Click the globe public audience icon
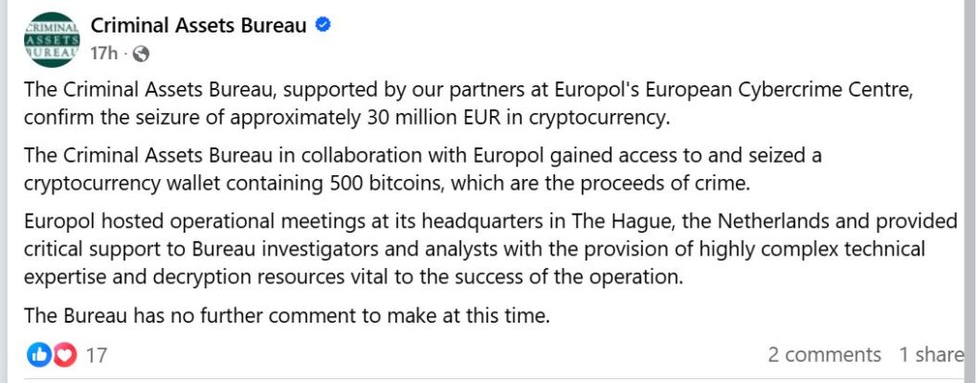This screenshot has width=980, height=383. [141, 54]
